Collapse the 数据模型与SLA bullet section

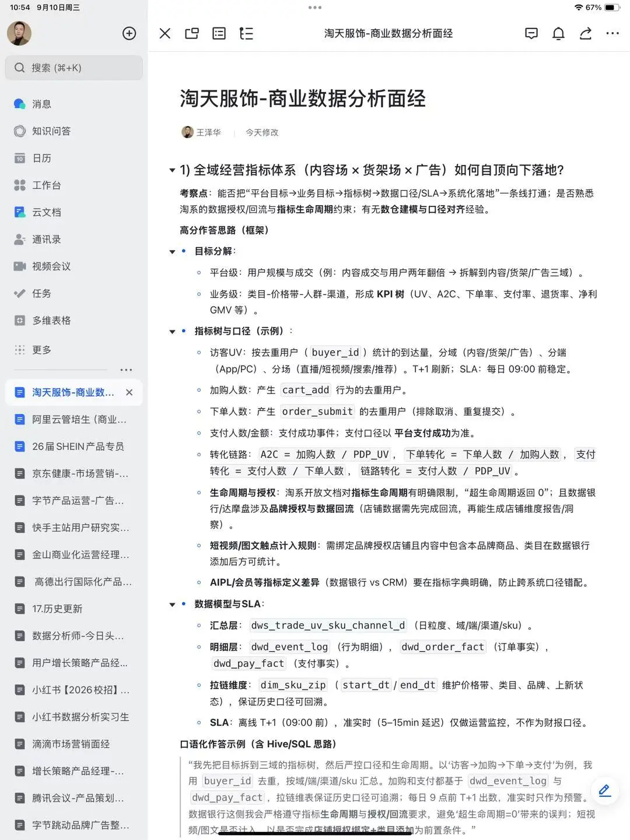172,604
